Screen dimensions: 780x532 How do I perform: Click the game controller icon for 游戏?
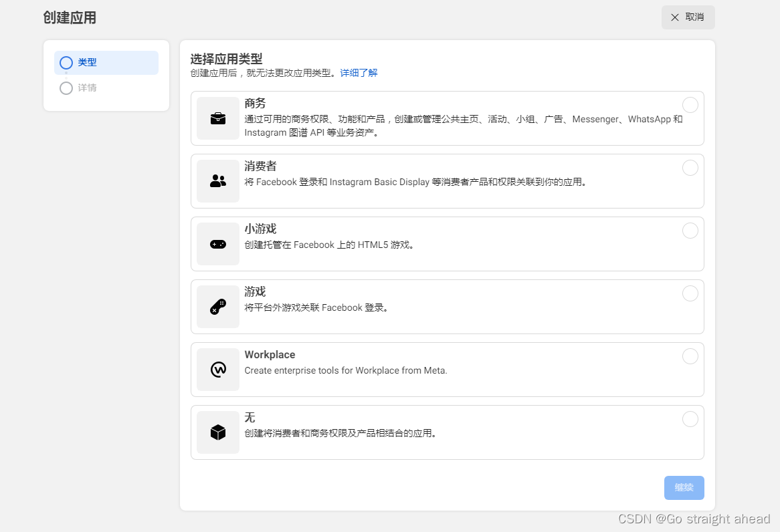click(x=218, y=307)
